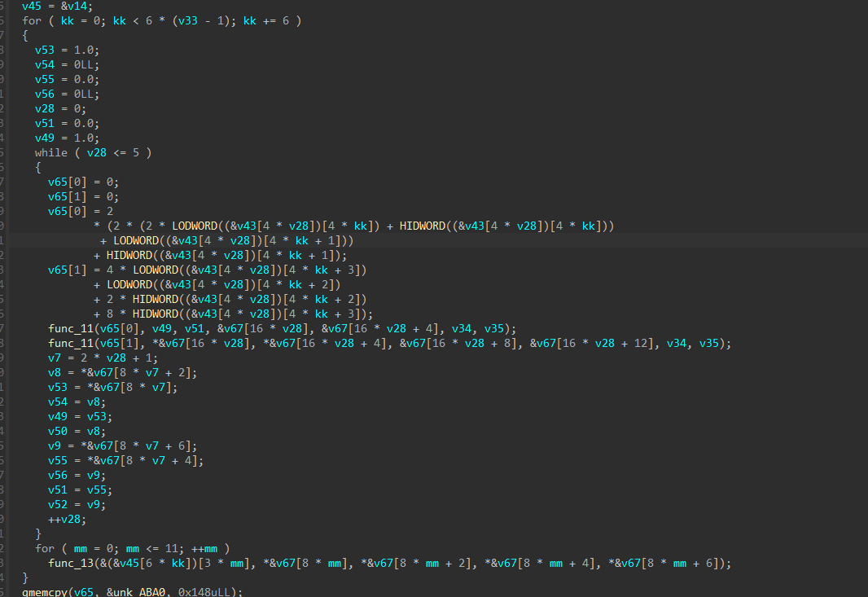Click v53 on the 'v53 = 1.0' line

(44, 50)
